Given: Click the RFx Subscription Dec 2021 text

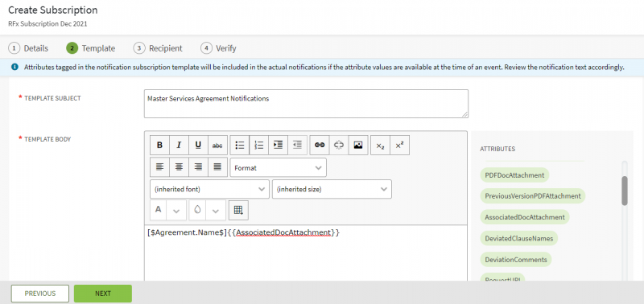Looking at the screenshot, I should [47, 24].
